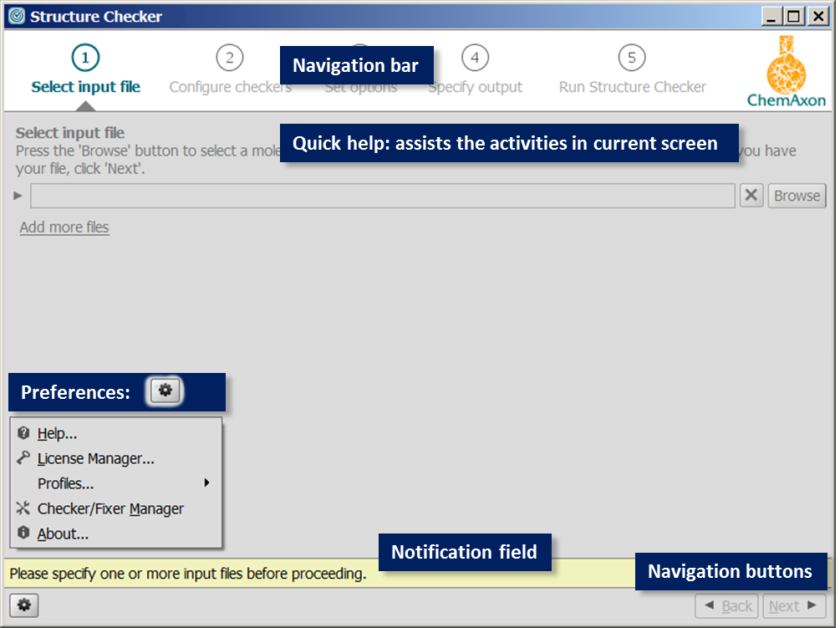Click the input file path field
The image size is (840, 628).
pos(383,196)
